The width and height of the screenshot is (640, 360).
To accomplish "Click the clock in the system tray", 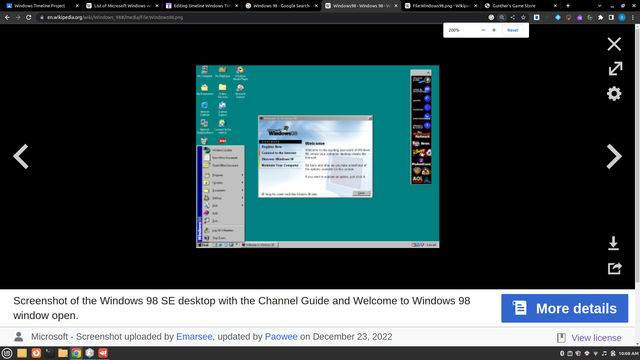I will [x=628, y=353].
